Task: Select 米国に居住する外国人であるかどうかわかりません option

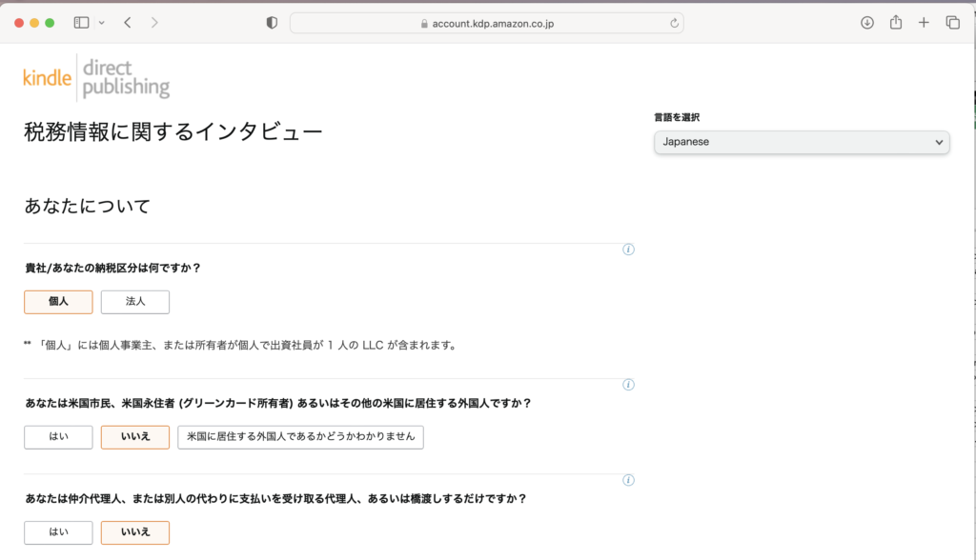Action: [300, 437]
